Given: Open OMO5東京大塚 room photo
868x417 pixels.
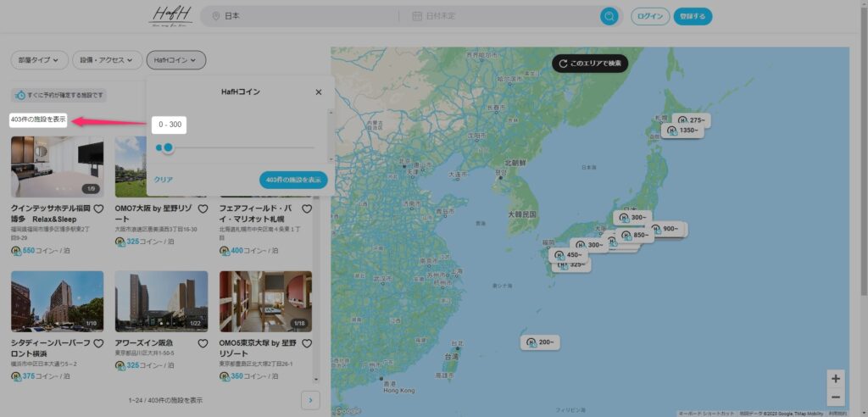Looking at the screenshot, I should [x=265, y=301].
